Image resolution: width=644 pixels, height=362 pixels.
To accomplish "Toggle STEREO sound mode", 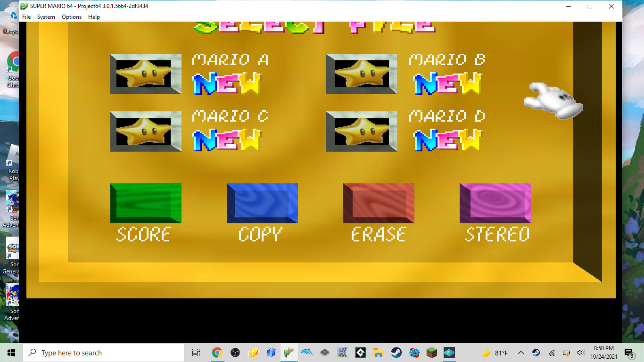I will pyautogui.click(x=495, y=203).
